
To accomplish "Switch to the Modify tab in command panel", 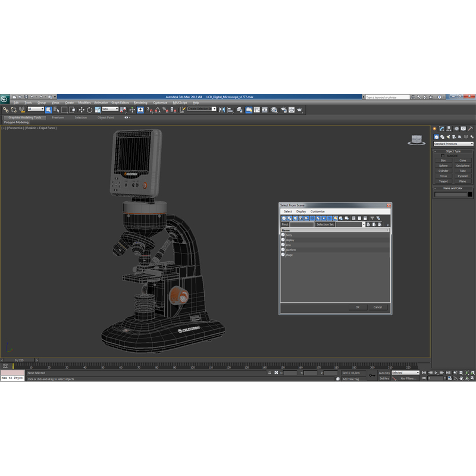I will tap(441, 129).
